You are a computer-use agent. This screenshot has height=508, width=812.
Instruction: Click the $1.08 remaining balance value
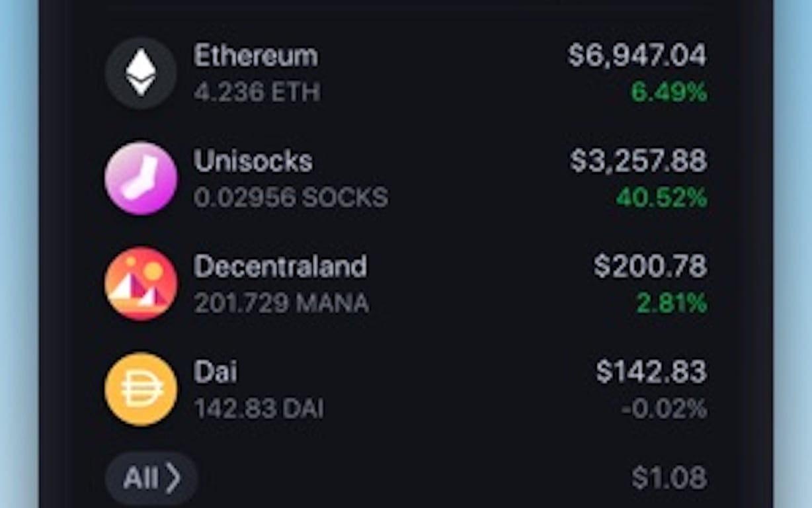(669, 478)
